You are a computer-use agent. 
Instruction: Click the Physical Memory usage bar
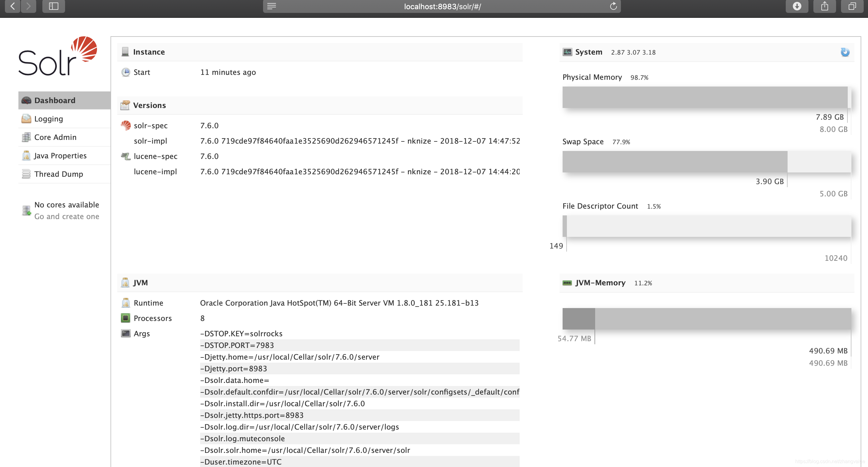[706, 97]
